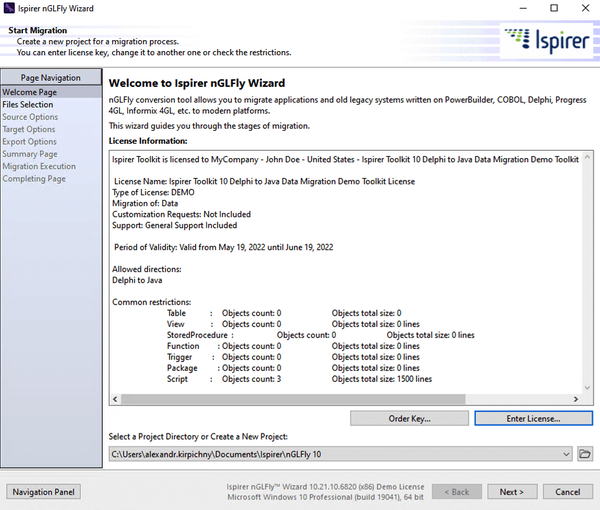Minimize the nGLFly Wizard window

point(523,8)
